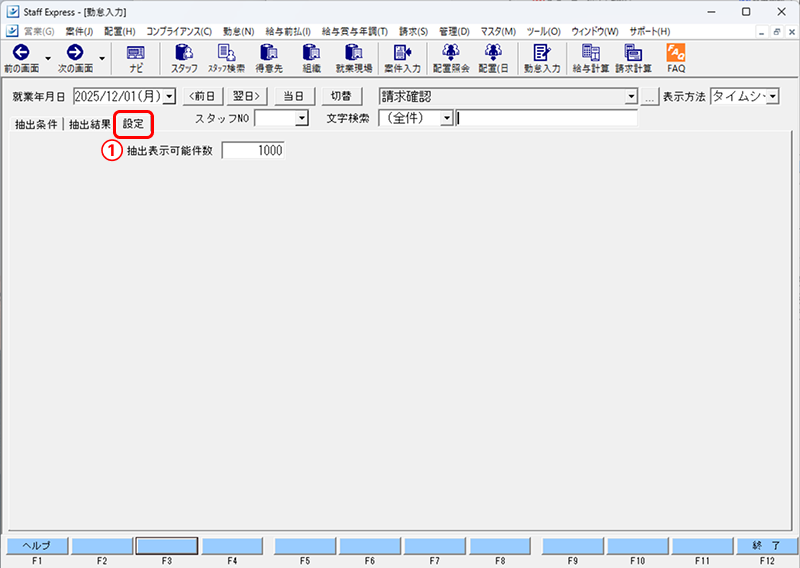This screenshot has width=800, height=568.
Task: Go back with 前の画面 icon
Action: pyautogui.click(x=21, y=58)
